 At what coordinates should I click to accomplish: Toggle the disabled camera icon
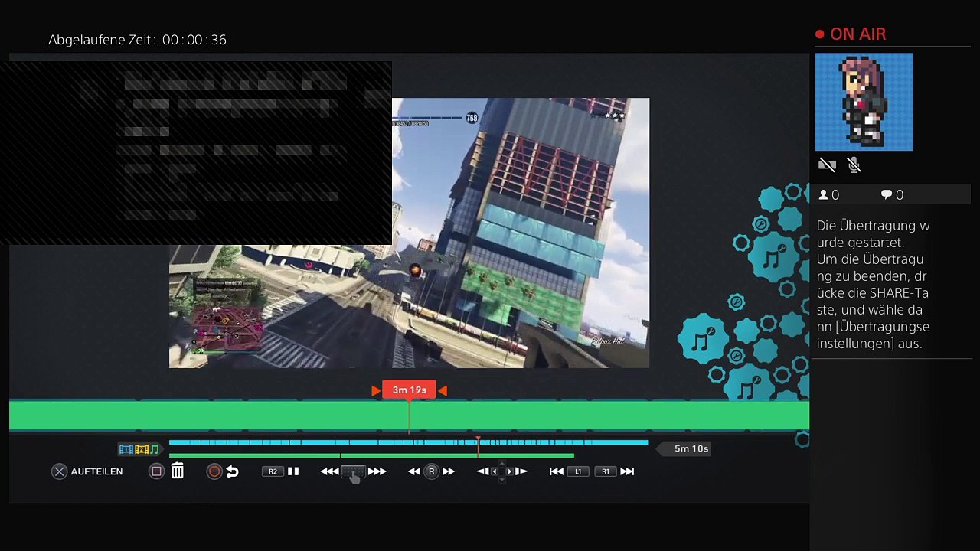click(827, 165)
